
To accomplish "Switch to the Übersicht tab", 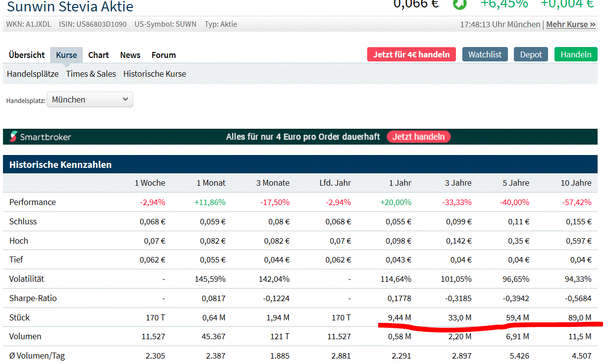I will point(27,55).
